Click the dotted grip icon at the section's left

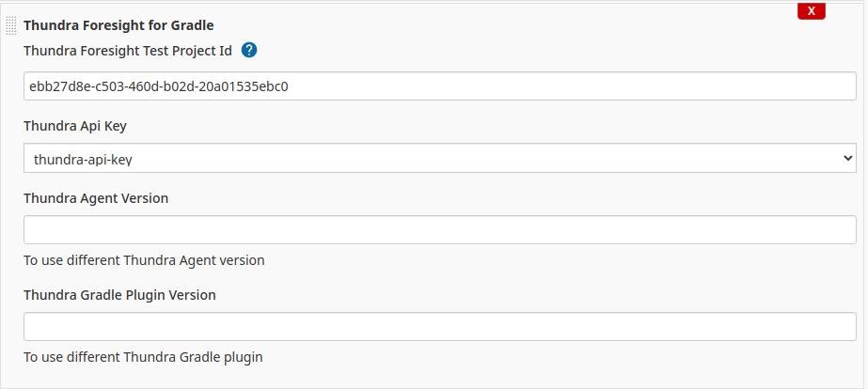11,25
